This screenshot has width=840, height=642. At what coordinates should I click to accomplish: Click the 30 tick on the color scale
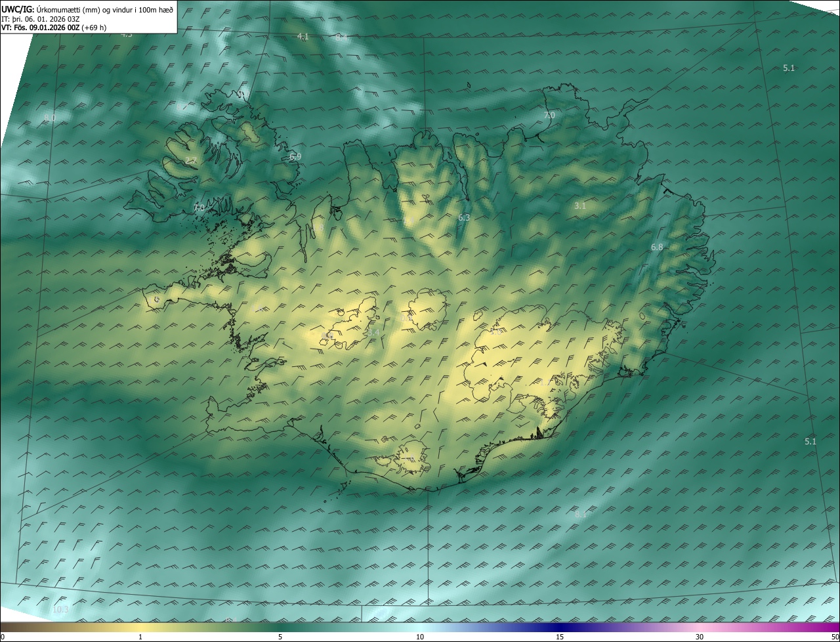click(700, 637)
